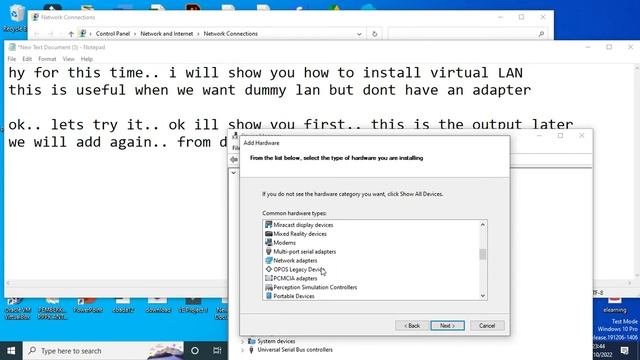Image resolution: width=640 pixels, height=360 pixels.
Task: Click Control Panel in the address breadcrumb
Action: 113,34
